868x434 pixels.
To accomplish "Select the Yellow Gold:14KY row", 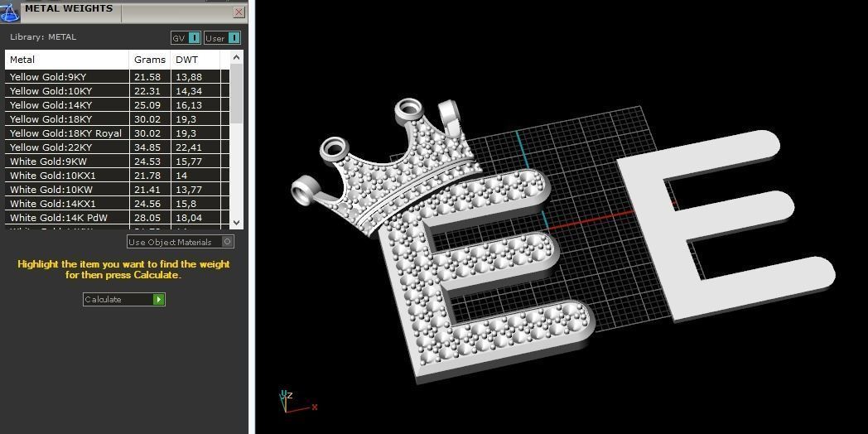I will click(117, 105).
